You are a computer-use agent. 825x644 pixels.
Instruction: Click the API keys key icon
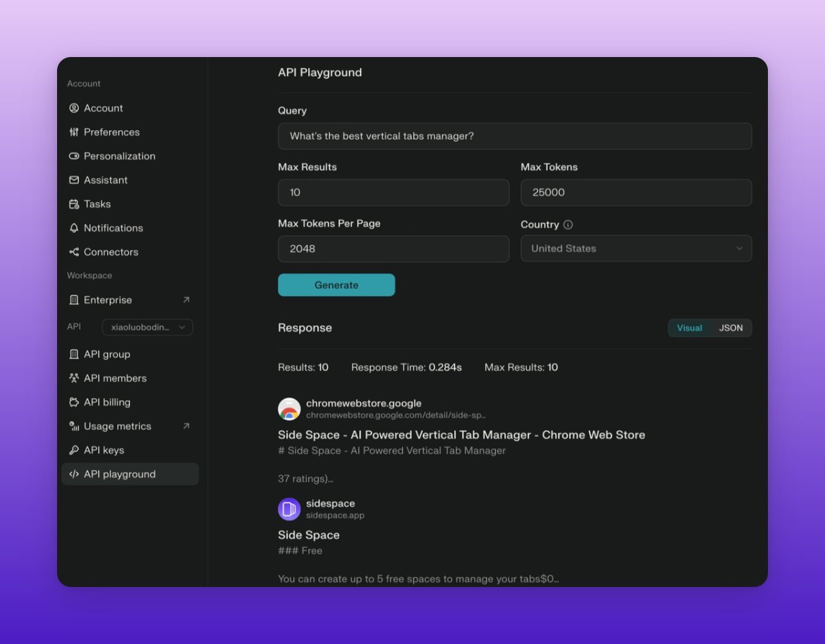pos(74,450)
